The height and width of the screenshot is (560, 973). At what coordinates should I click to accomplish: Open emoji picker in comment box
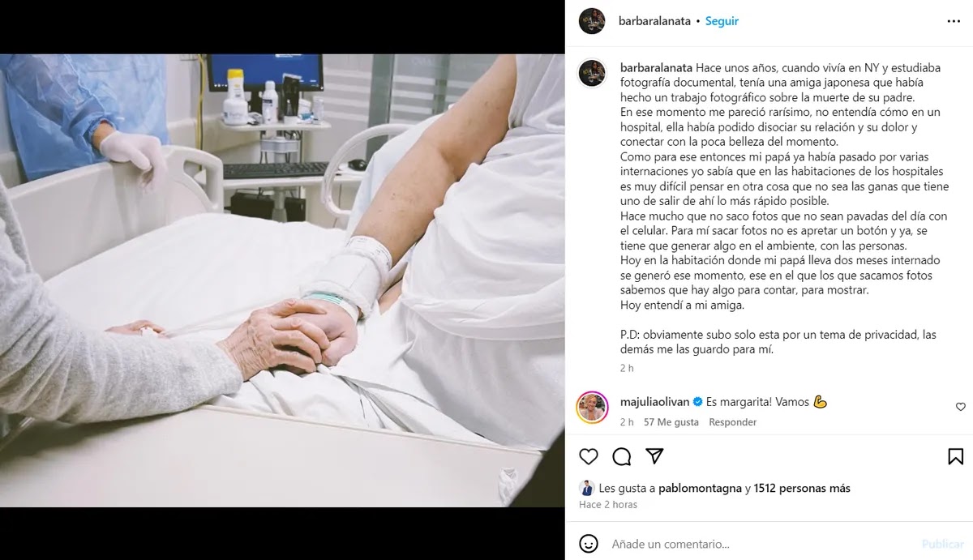tap(589, 543)
